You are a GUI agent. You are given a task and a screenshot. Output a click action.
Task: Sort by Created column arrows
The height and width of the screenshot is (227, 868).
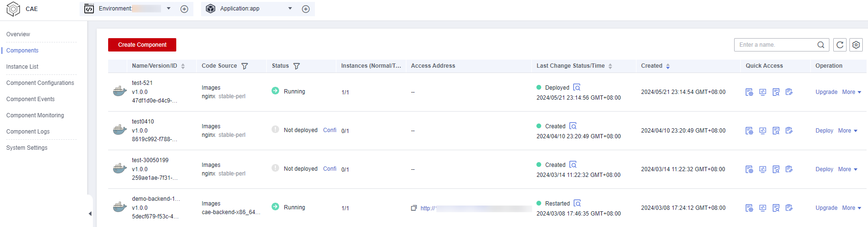pos(668,66)
